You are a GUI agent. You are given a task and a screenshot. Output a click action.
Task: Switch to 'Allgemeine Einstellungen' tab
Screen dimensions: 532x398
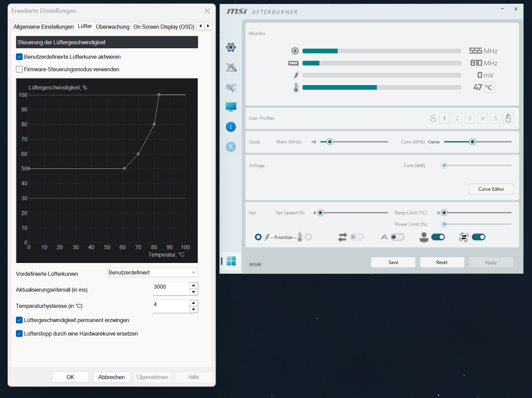tap(44, 27)
